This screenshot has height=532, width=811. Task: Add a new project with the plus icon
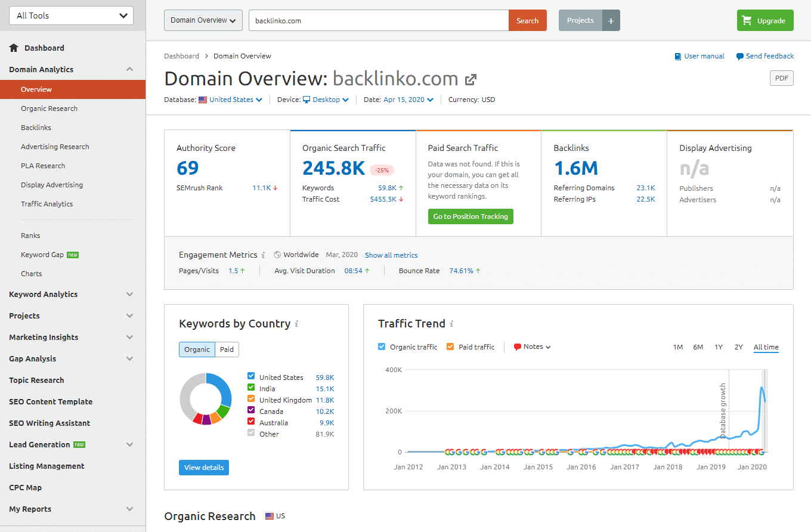[x=611, y=20]
